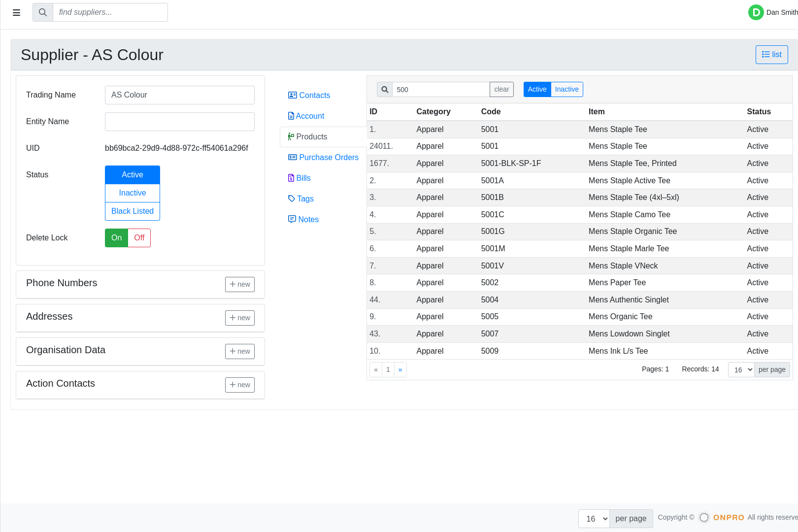The height and width of the screenshot is (532, 798).
Task: Click the empty Entity Name field
Action: [x=180, y=122]
